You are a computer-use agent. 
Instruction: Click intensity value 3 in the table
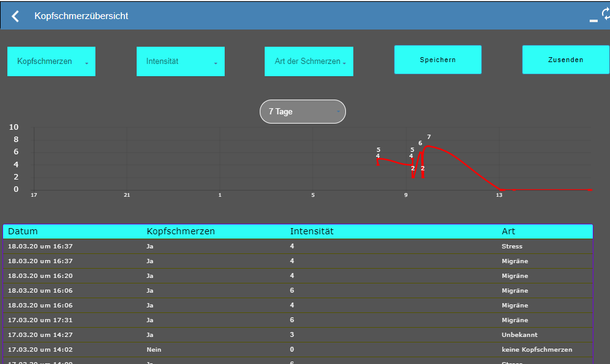click(x=292, y=334)
